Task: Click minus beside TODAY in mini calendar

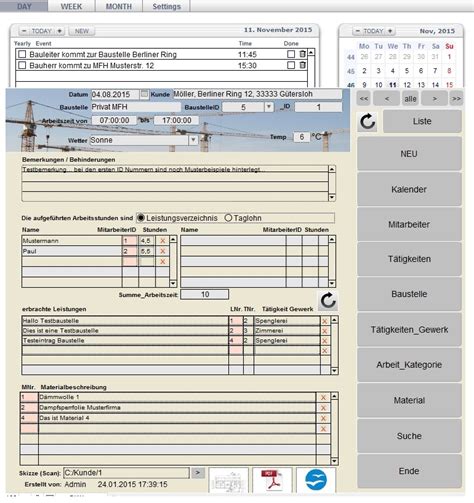Action: click(x=357, y=31)
